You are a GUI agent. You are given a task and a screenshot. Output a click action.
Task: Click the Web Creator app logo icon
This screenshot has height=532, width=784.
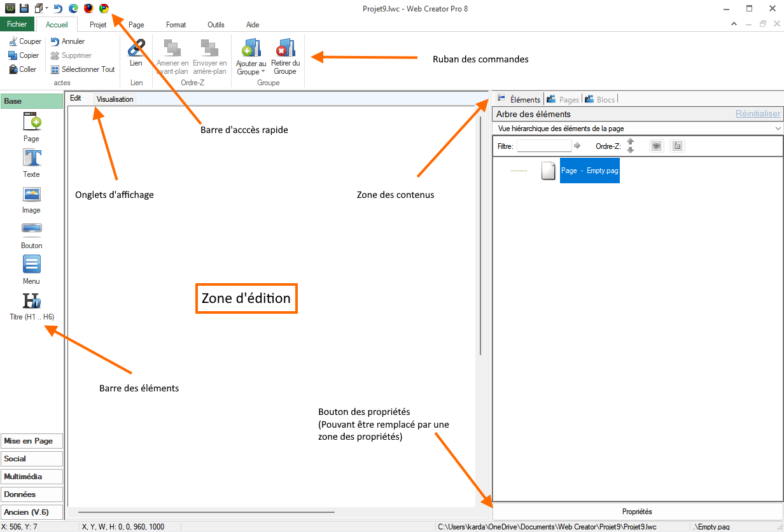click(x=10, y=8)
